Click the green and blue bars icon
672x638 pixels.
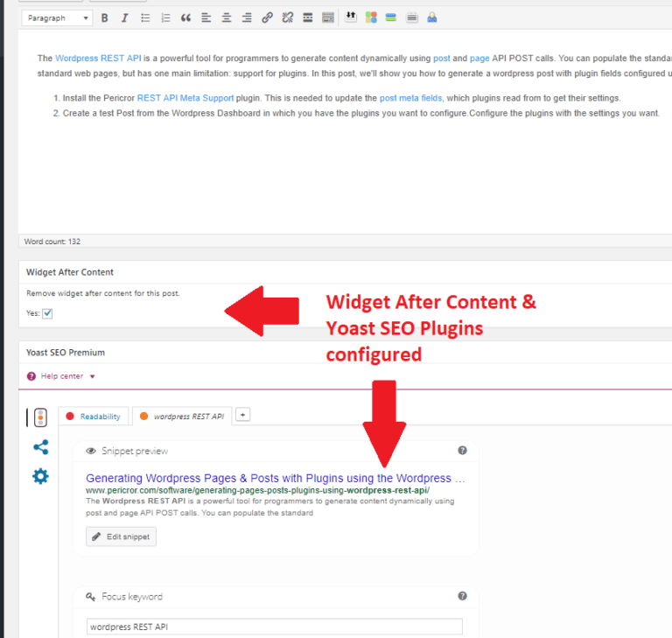tap(391, 18)
